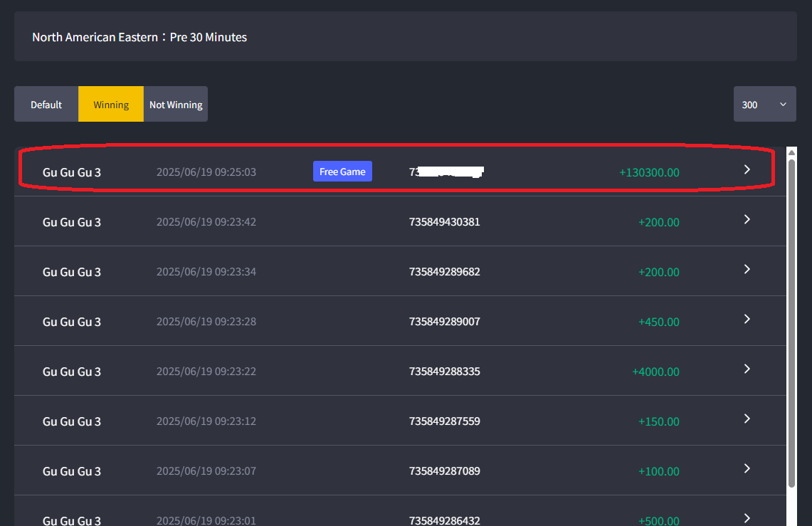Click the +100.00 win amount
The width and height of the screenshot is (812, 526).
(659, 471)
